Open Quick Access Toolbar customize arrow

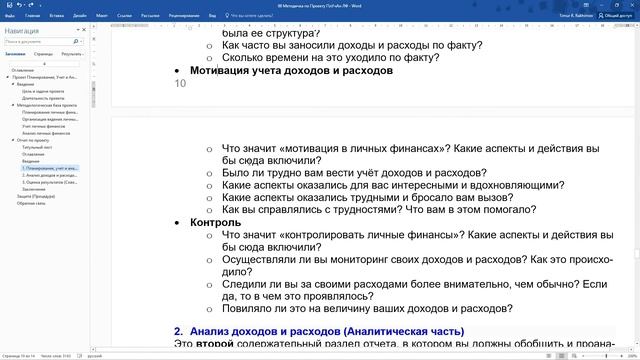tap(40, 6)
